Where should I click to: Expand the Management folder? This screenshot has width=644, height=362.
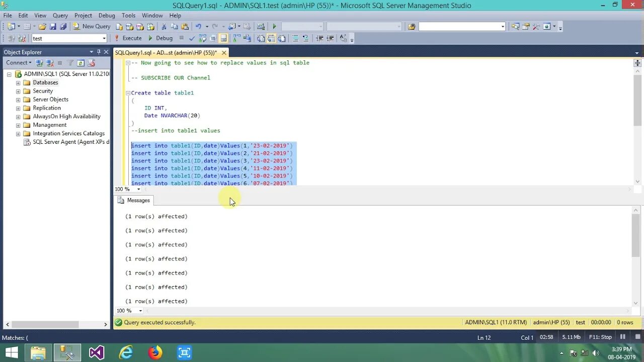coord(18,125)
